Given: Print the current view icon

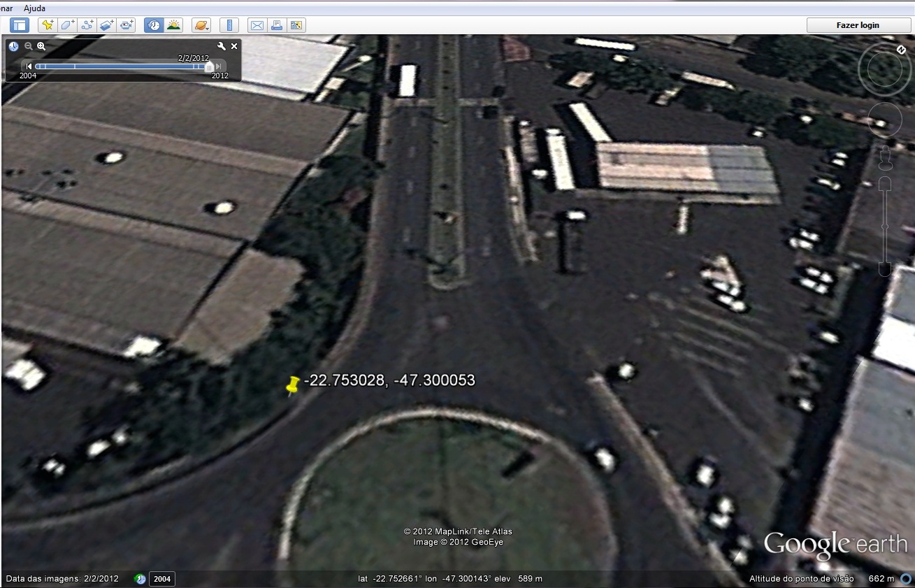Looking at the screenshot, I should click(x=276, y=25).
